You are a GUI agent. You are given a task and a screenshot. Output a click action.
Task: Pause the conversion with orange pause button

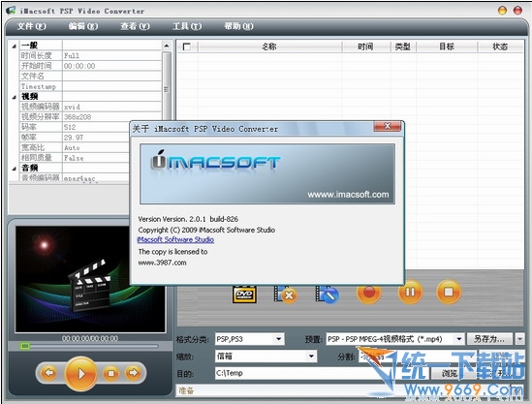410,292
